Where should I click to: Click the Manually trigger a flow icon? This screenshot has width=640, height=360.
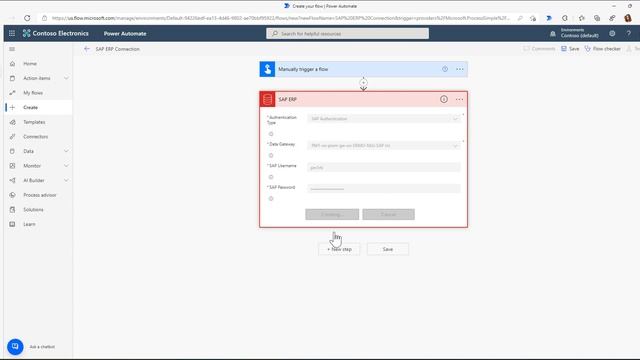(267, 69)
